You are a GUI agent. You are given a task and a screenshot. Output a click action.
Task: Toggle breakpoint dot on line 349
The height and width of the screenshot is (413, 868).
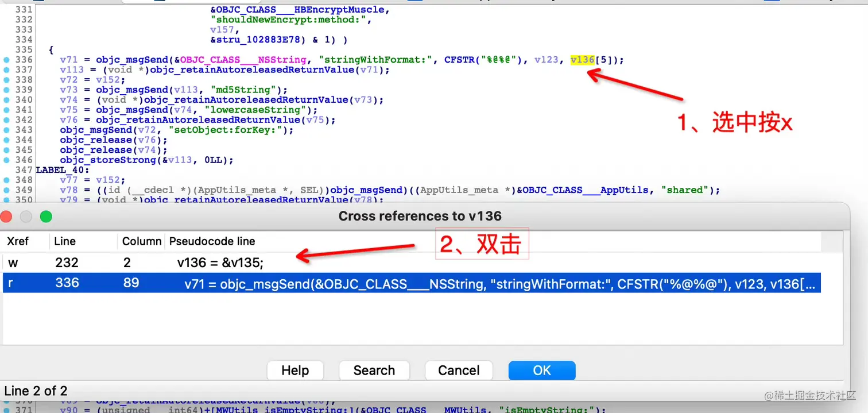6,190
